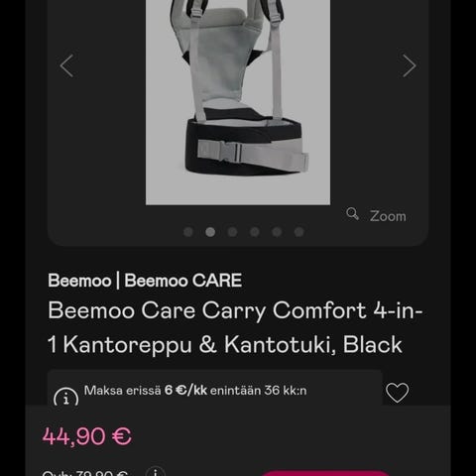Click the pink 44,90 € price
Viewport: 476px width, 476px height.
point(87,436)
